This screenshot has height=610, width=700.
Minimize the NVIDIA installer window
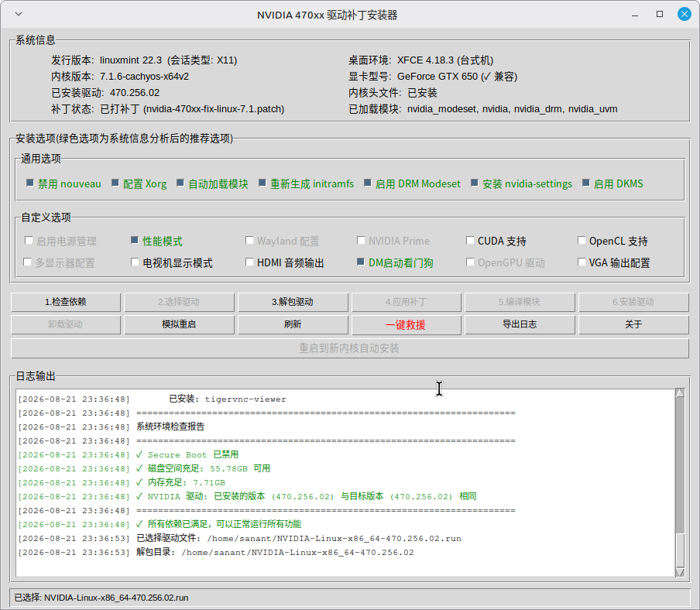pos(635,15)
